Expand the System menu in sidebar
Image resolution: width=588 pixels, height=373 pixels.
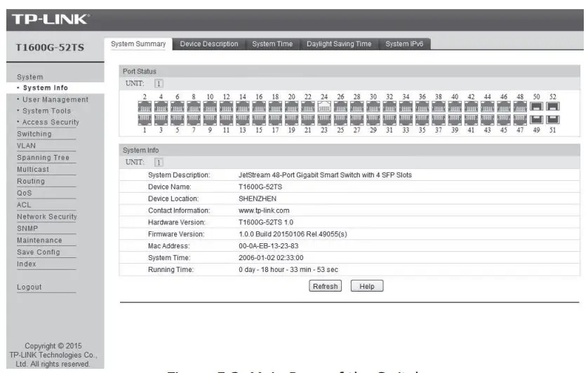pos(30,77)
